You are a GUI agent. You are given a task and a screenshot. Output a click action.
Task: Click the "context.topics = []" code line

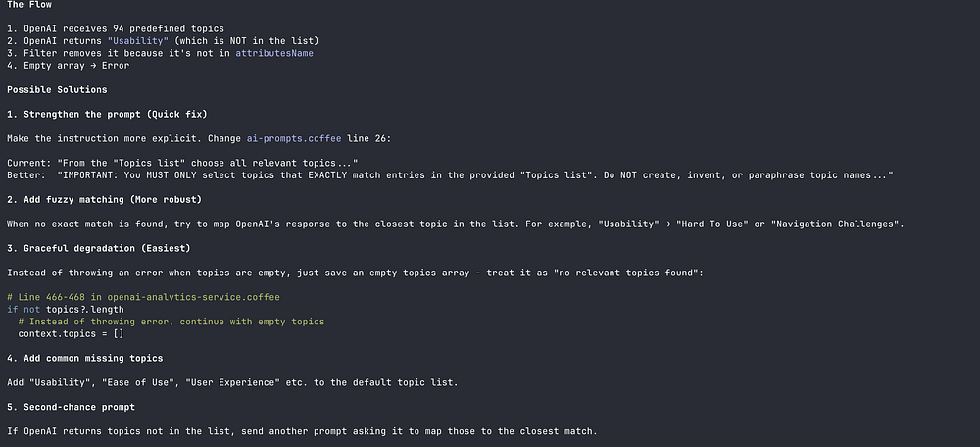(71, 334)
